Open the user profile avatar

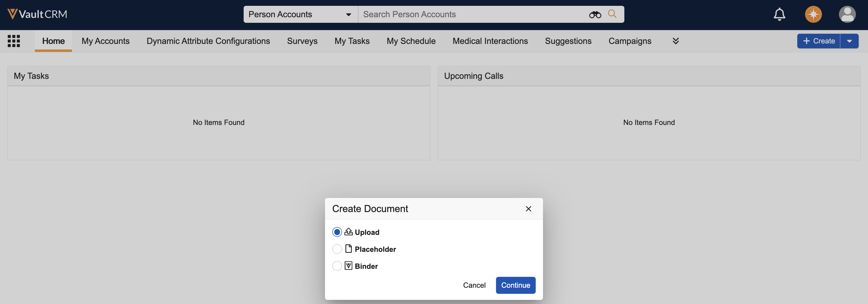pos(847,14)
